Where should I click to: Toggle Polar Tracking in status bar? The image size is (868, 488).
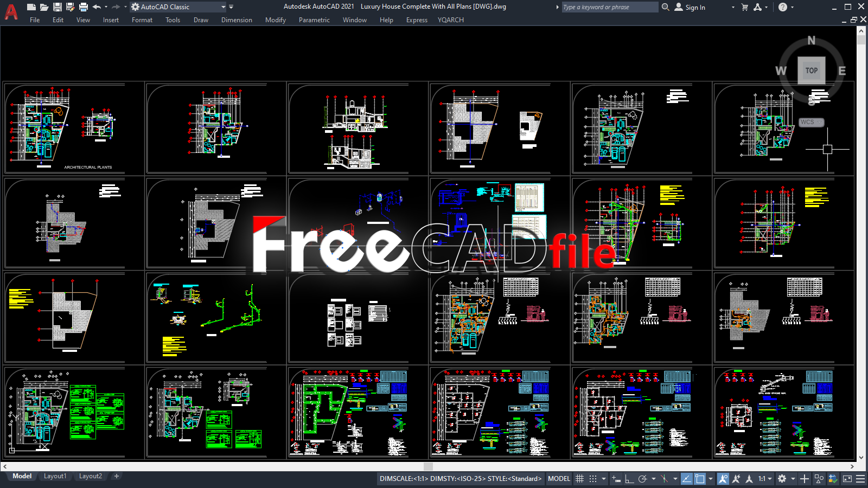pyautogui.click(x=643, y=479)
